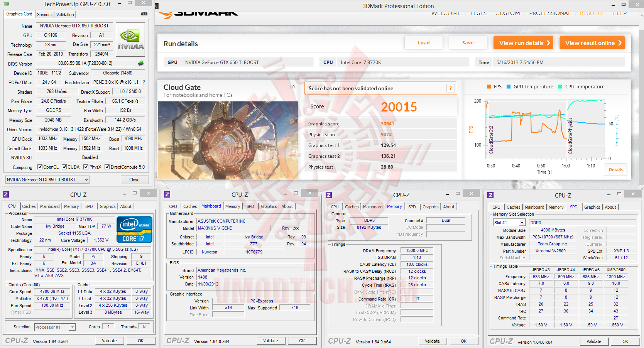Click the Physics test value 28.80

pos(387,167)
